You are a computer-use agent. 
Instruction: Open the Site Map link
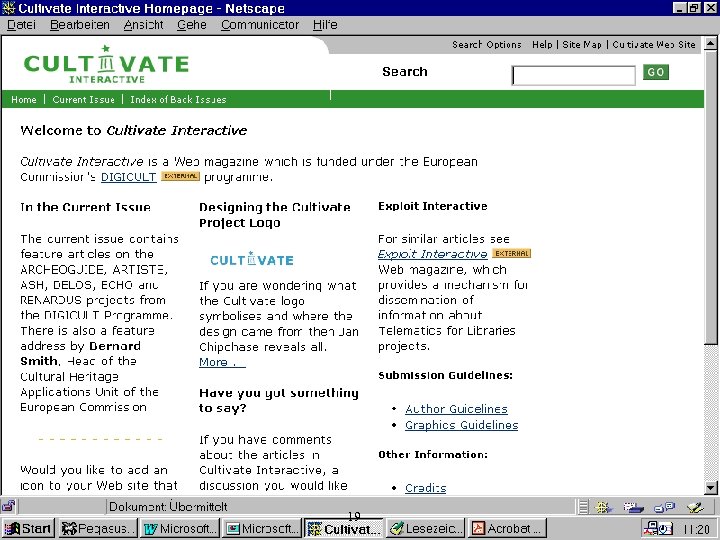point(582,45)
